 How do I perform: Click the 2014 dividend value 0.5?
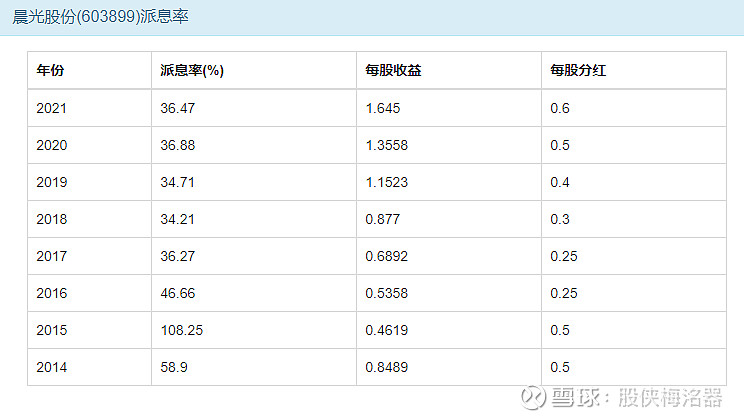[x=560, y=367]
